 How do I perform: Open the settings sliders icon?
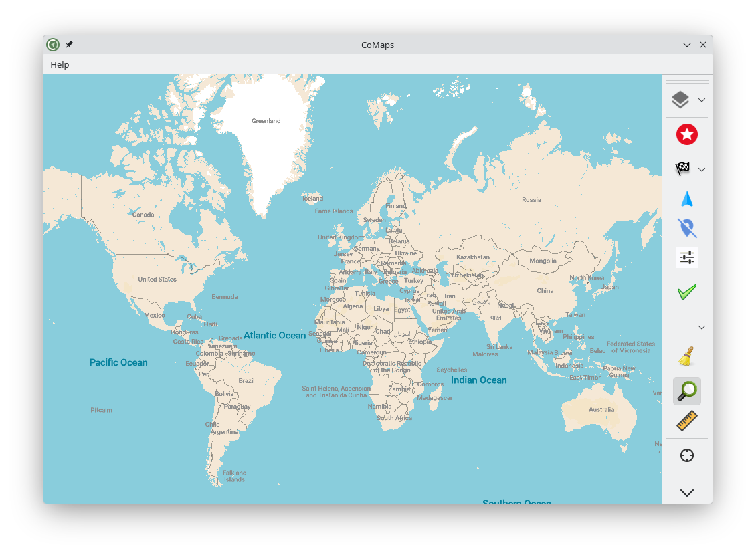(x=687, y=257)
